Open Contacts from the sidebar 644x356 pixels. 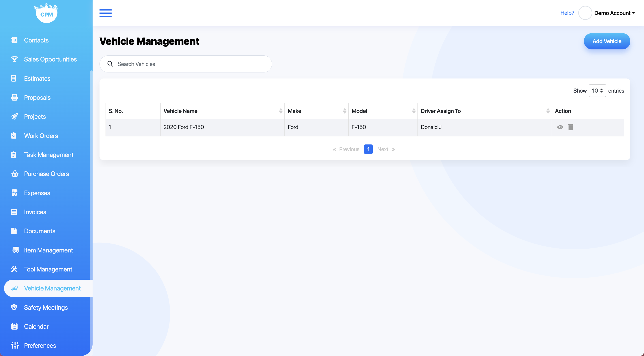coord(36,40)
